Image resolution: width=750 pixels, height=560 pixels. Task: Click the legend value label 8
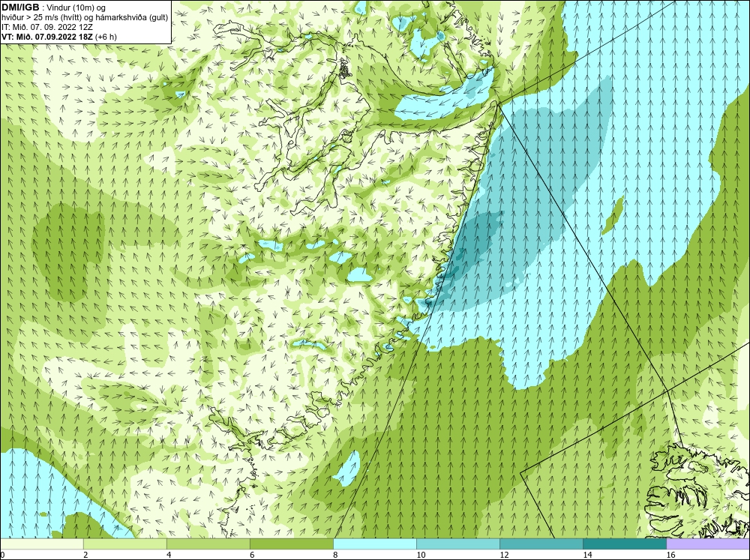coord(334,555)
